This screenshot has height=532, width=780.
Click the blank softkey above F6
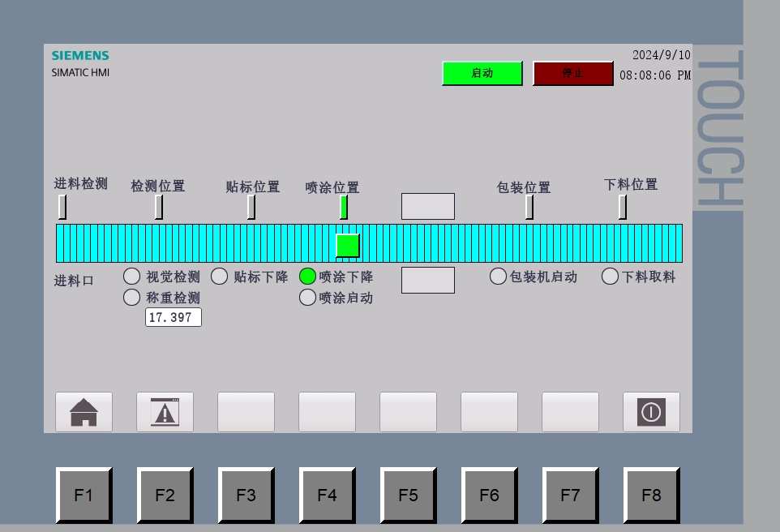pos(489,412)
